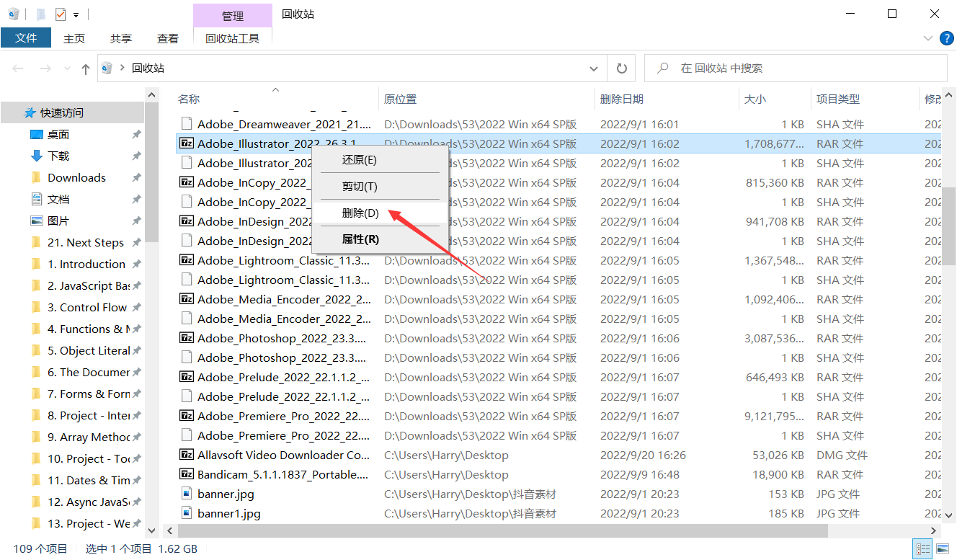This screenshot has width=957, height=560.
Task: Select the Adobe_Lightroom_Classic_11.3 RAR file row
Action: tap(558, 260)
